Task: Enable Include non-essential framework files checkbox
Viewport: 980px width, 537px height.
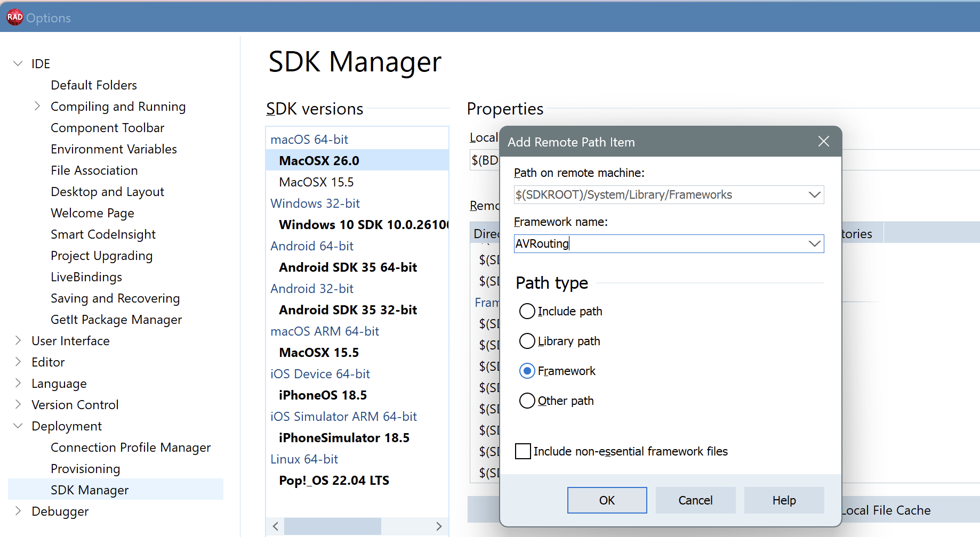Action: point(523,451)
